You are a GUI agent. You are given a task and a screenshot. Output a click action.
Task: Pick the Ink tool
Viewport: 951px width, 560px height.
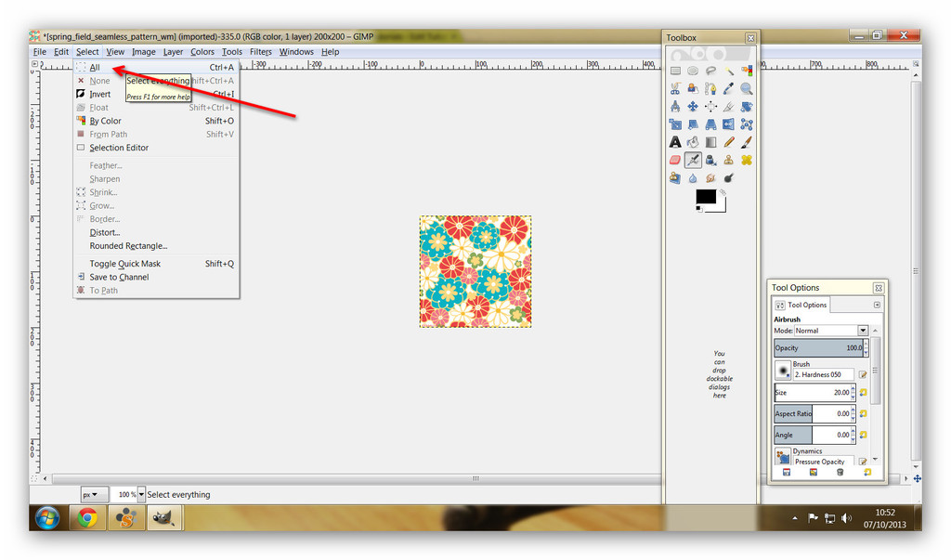coord(710,160)
